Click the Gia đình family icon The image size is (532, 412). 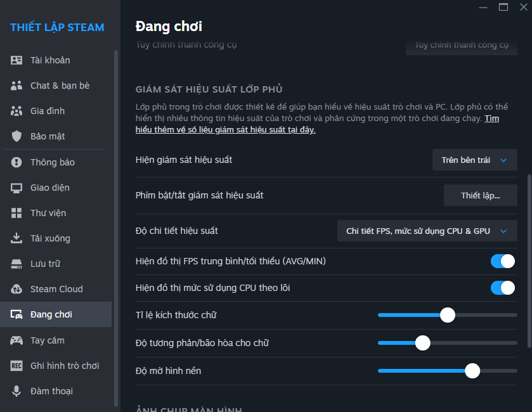click(17, 111)
